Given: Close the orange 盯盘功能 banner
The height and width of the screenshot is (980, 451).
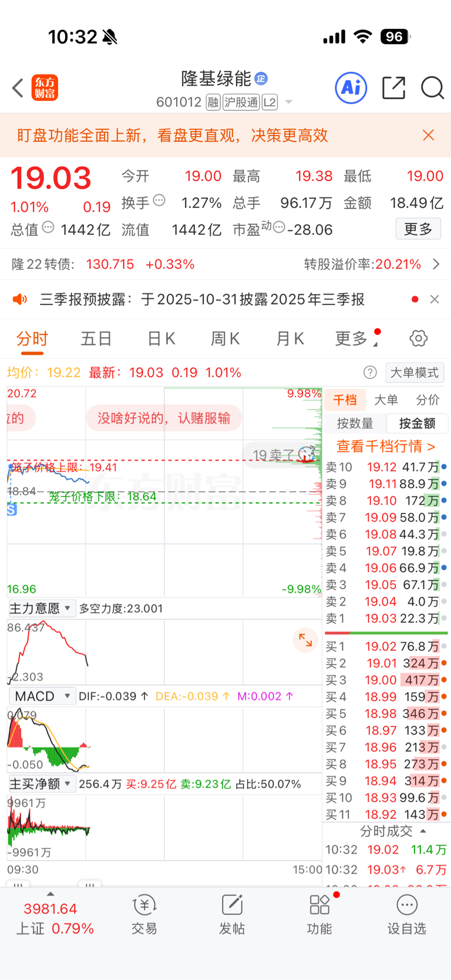Looking at the screenshot, I should [x=429, y=136].
